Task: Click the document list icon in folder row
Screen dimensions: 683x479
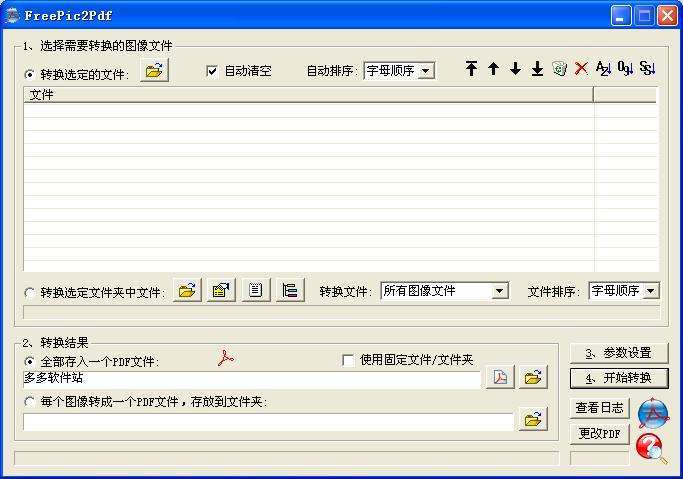Action: (256, 290)
